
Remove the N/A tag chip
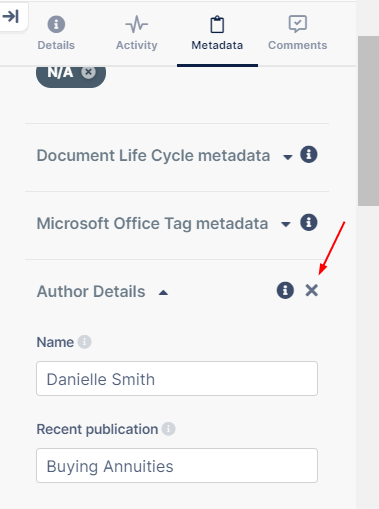(x=89, y=72)
